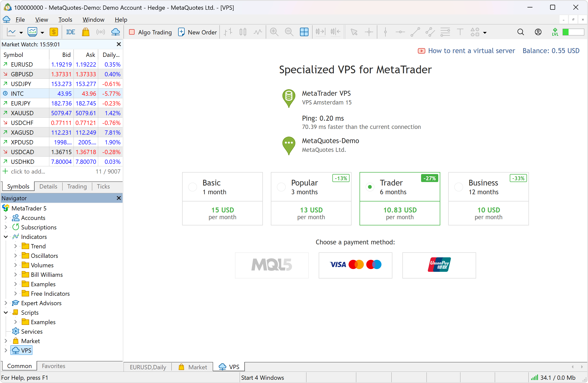Switch to the EURUSD,Daily chart tab
588x383 pixels.
point(148,367)
